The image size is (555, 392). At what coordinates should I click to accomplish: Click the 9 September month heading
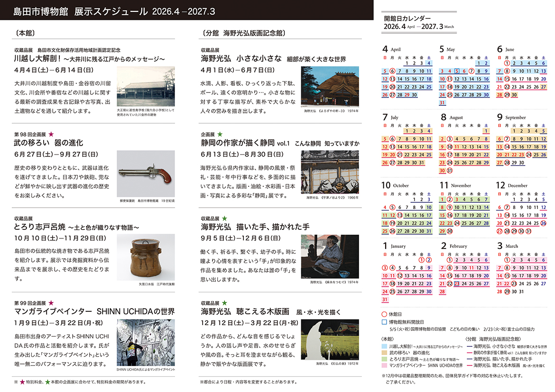511,117
